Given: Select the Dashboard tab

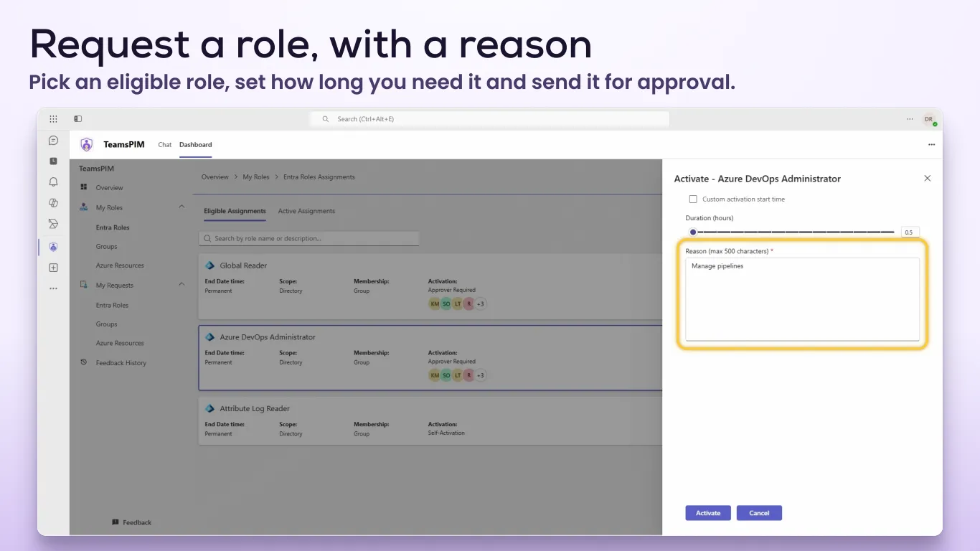Looking at the screenshot, I should point(196,145).
